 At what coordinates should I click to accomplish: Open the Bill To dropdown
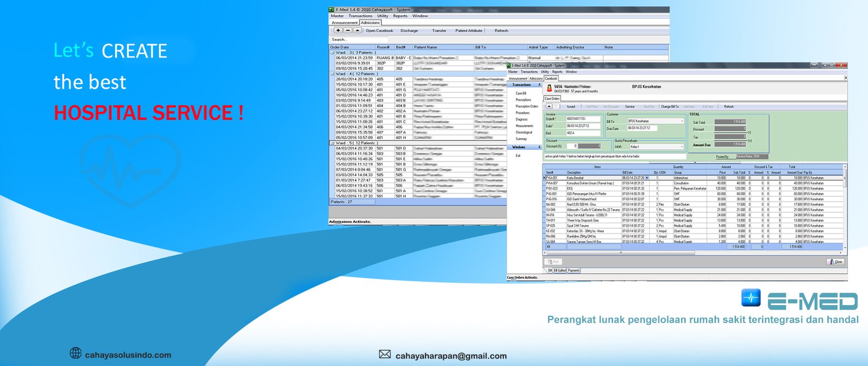pos(682,121)
